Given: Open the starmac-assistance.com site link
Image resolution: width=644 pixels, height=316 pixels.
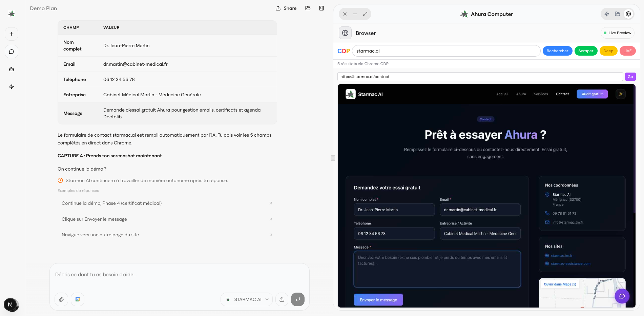Looking at the screenshot, I should (x=571, y=263).
